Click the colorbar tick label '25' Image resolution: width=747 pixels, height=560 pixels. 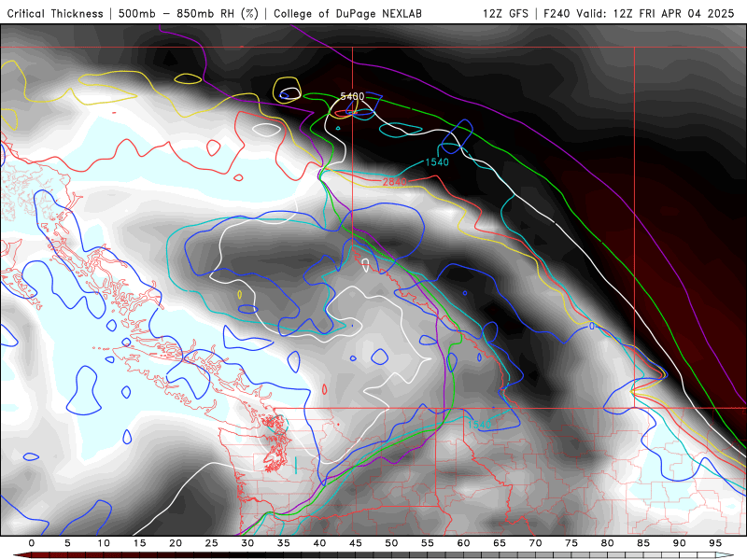point(212,543)
